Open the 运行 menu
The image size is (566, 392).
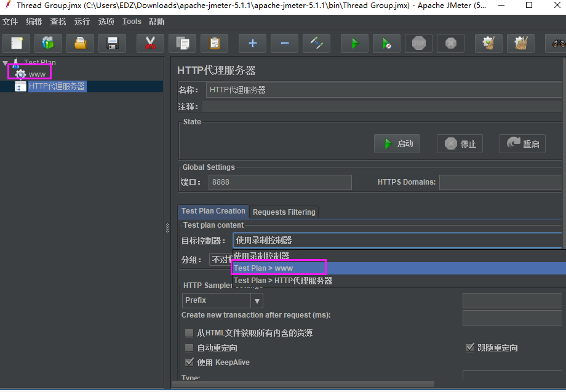coord(82,22)
